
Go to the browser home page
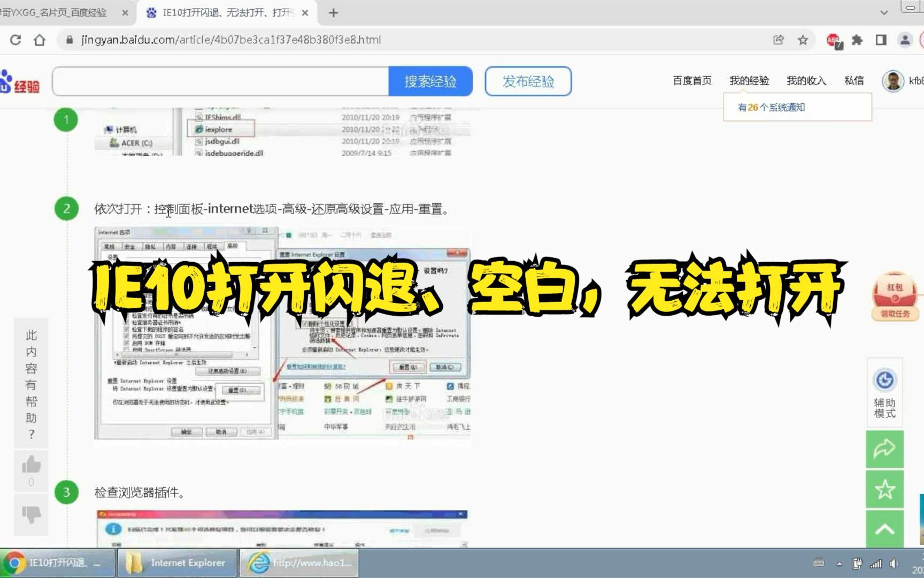(x=39, y=40)
